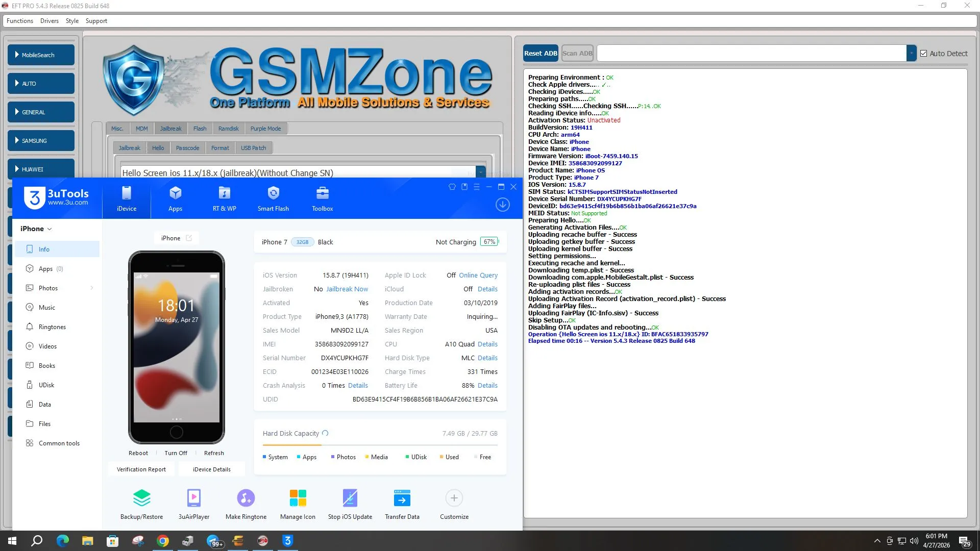Switch to the Ramdisk tab

click(228, 129)
